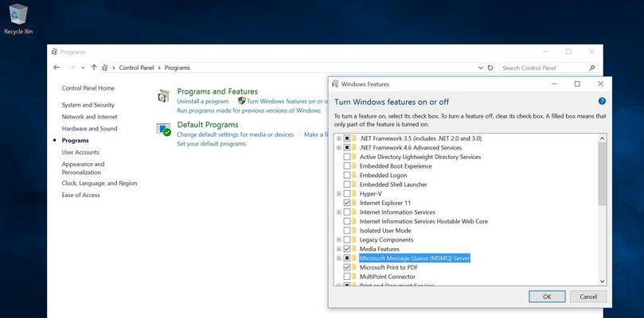Screen dimensions: 644x318
Task: Click the Programs and Features icon
Action: point(163,95)
